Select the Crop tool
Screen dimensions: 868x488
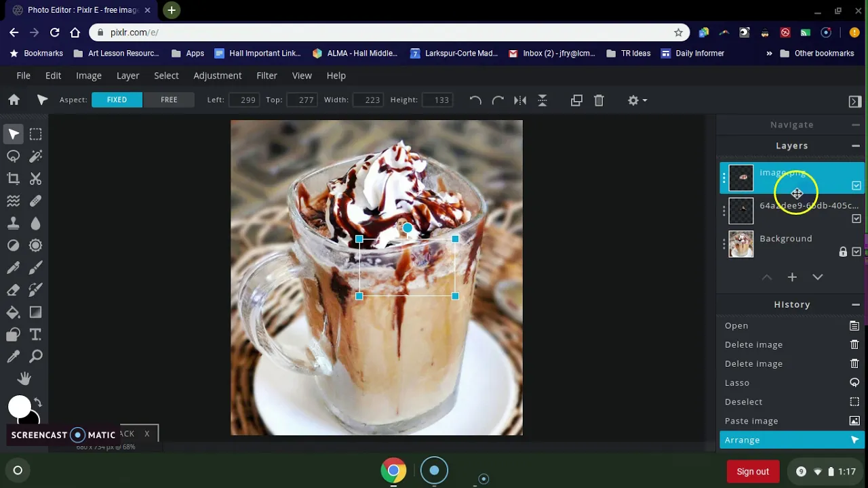click(x=13, y=178)
